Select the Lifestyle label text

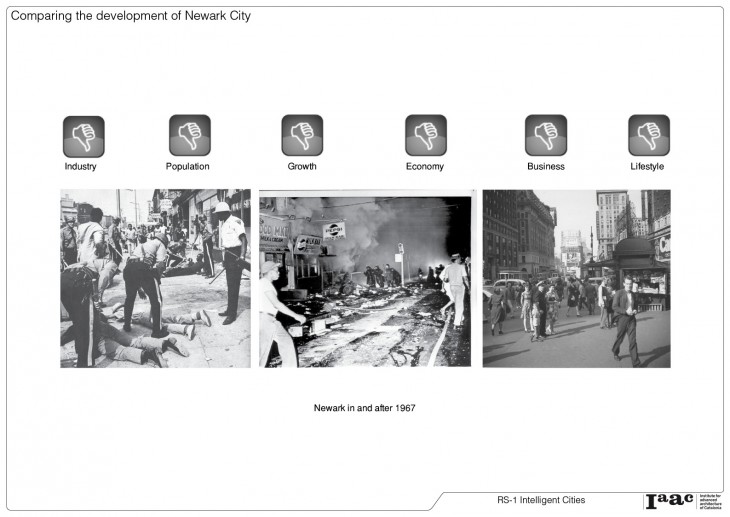click(647, 167)
